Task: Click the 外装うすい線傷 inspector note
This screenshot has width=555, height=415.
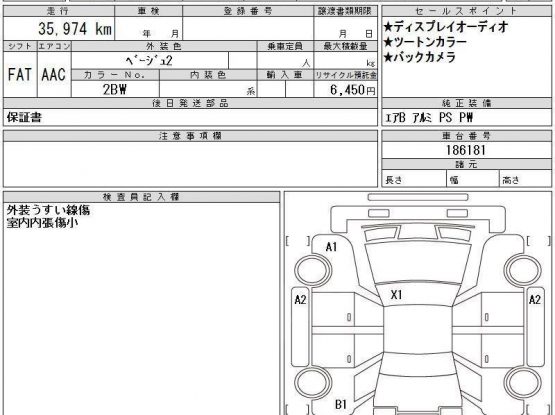Action: [x=48, y=210]
